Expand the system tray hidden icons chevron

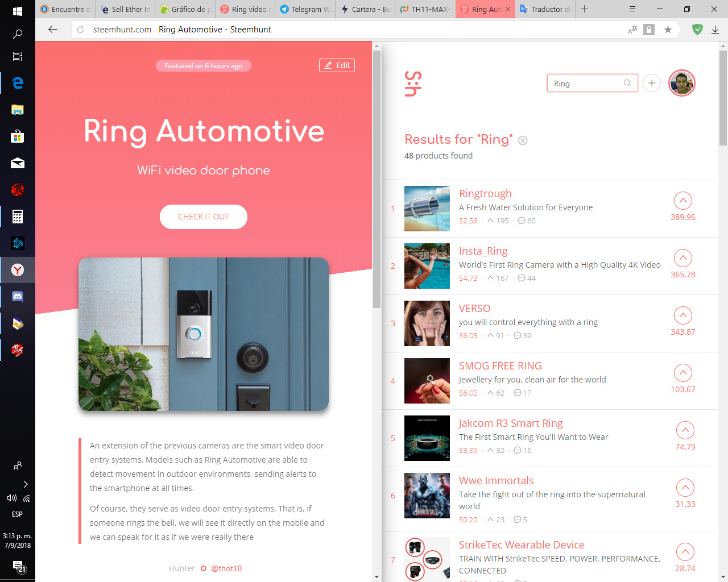click(25, 484)
